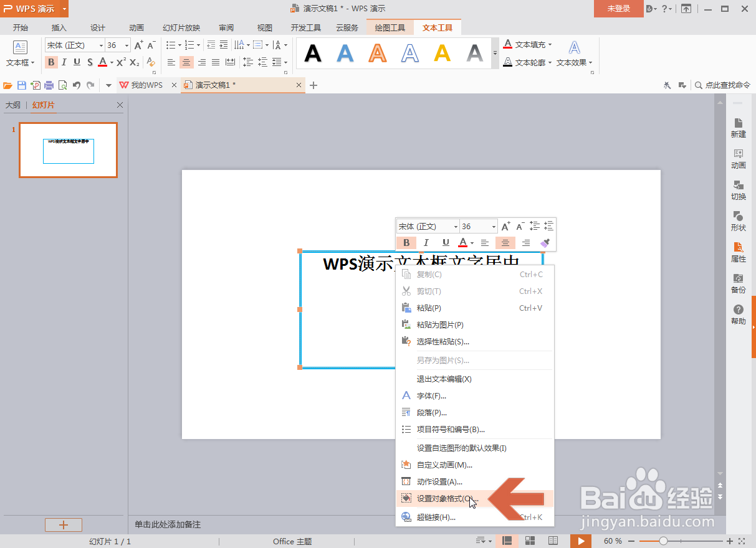Open the 设计 ribbon tab
This screenshot has width=756, height=548.
(x=98, y=27)
